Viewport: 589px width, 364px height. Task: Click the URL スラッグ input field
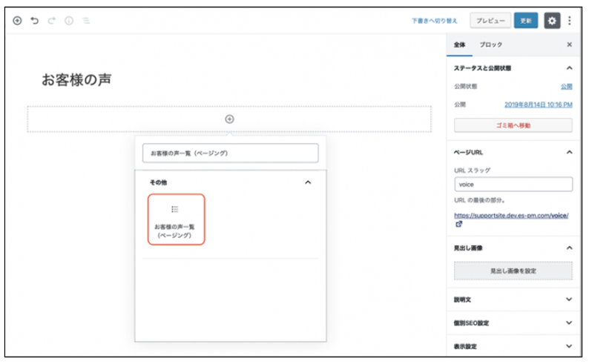(x=513, y=185)
